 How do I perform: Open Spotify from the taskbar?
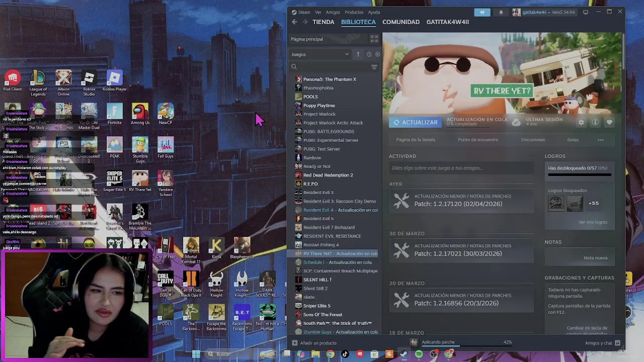coord(419,354)
